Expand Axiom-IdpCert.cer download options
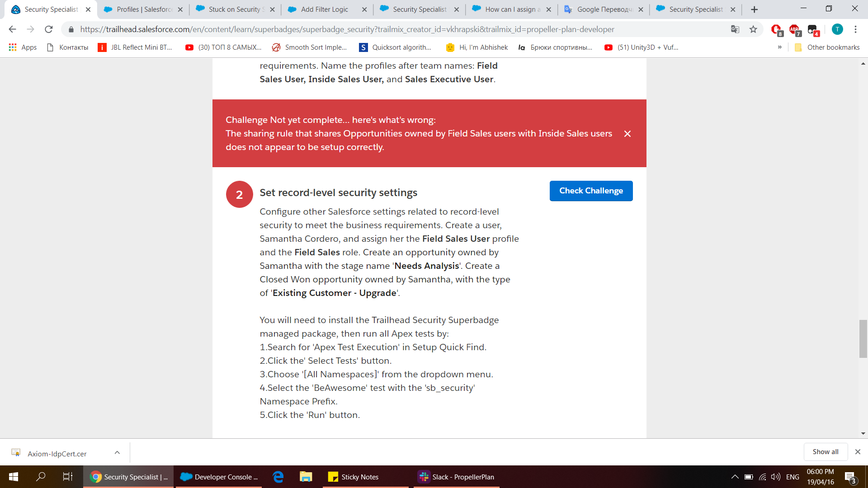The width and height of the screenshot is (868, 488). [x=117, y=452]
